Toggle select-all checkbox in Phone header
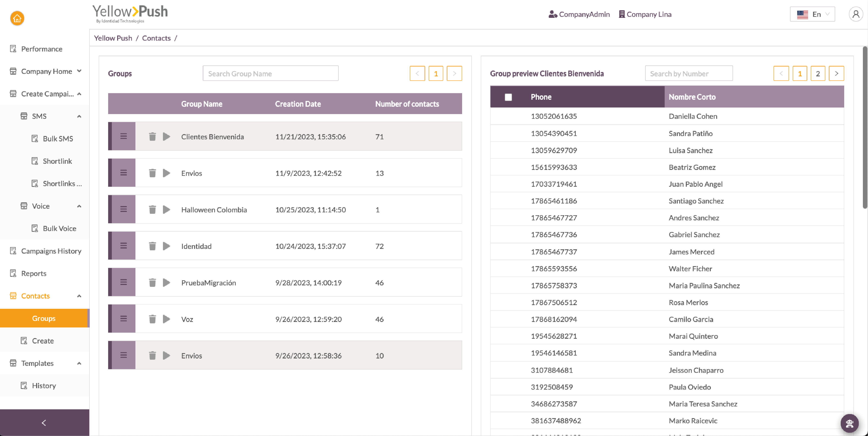This screenshot has width=868, height=436. pyautogui.click(x=508, y=97)
